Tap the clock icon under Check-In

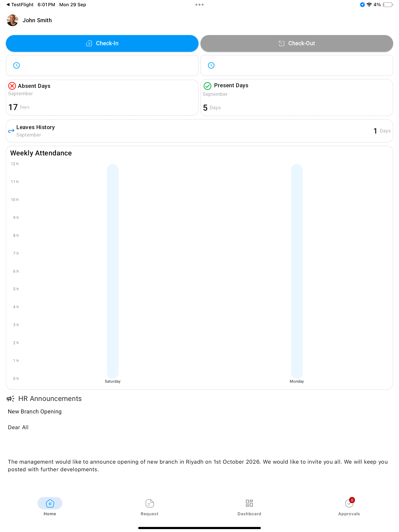(x=17, y=65)
